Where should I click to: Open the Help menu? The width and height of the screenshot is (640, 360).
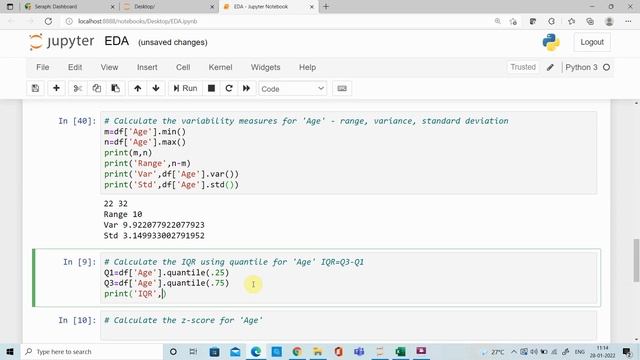(x=307, y=67)
